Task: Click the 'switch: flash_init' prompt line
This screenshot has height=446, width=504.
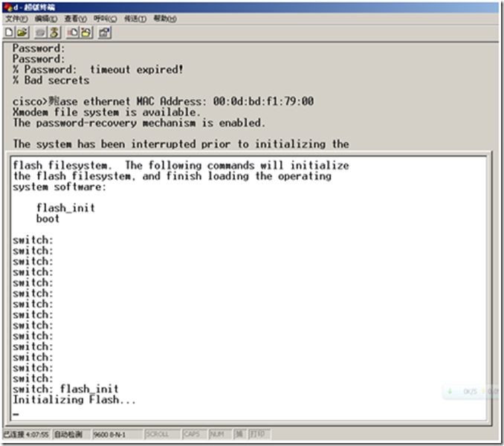Action: [x=65, y=389]
